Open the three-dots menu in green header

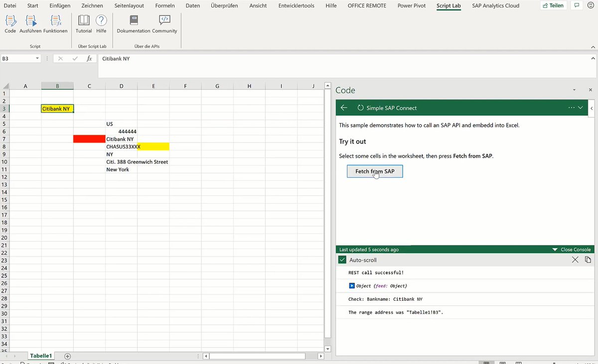571,108
